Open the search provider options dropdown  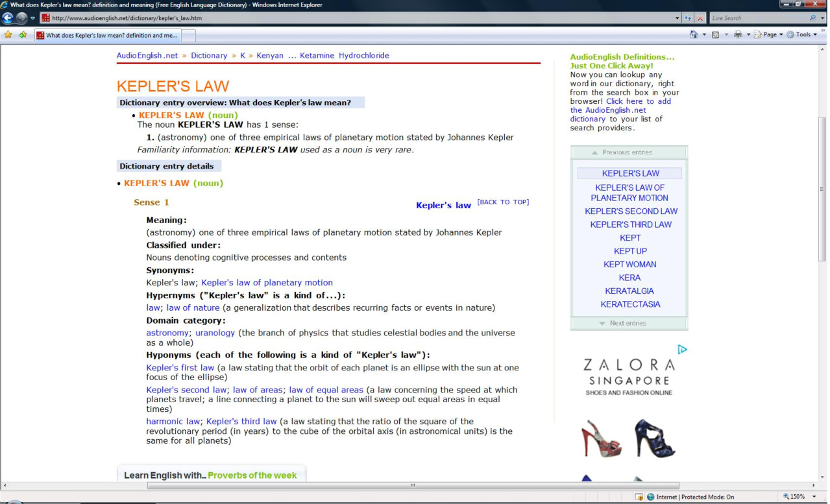click(823, 18)
